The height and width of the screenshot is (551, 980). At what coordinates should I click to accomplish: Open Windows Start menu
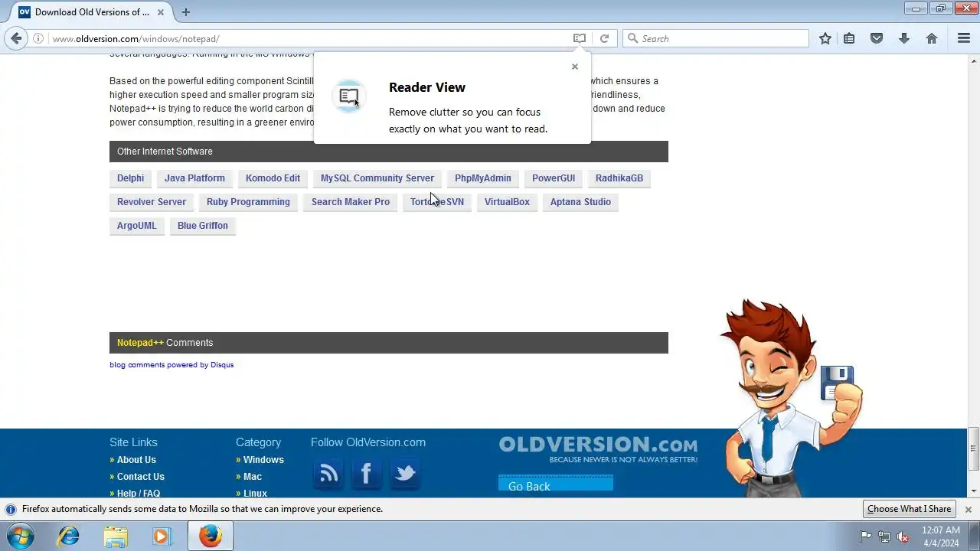(21, 536)
